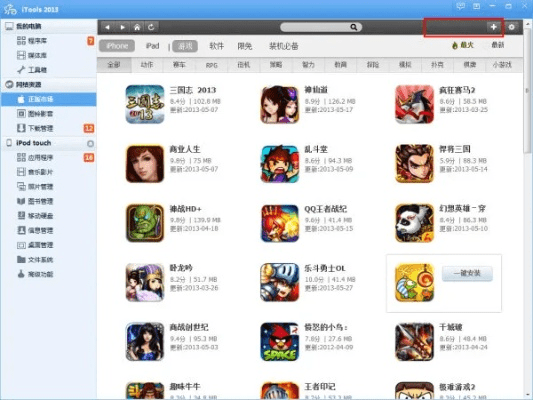
Task: Select the 小游戏 category tab
Action: click(x=502, y=65)
